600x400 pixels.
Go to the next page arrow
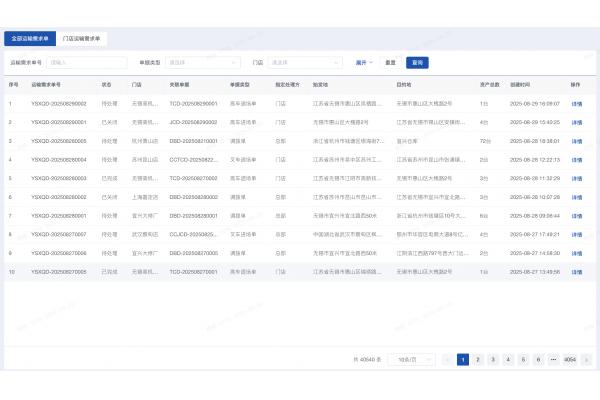[588, 358]
